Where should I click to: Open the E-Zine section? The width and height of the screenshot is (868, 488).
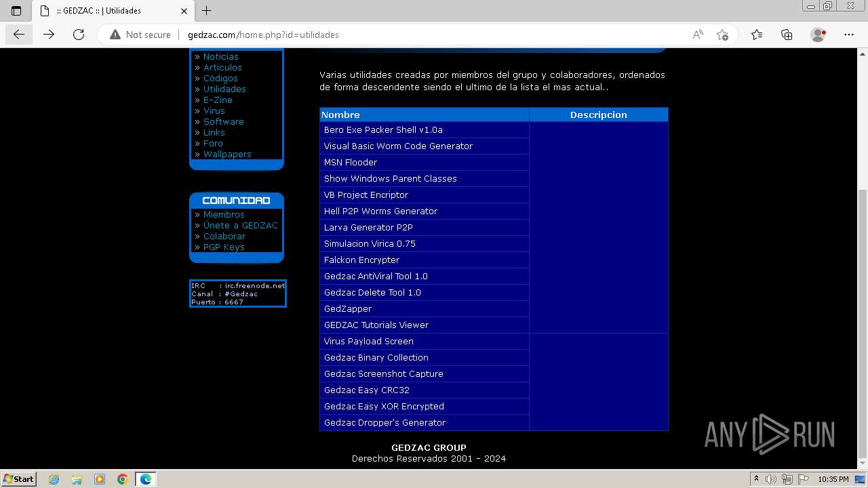(x=218, y=100)
